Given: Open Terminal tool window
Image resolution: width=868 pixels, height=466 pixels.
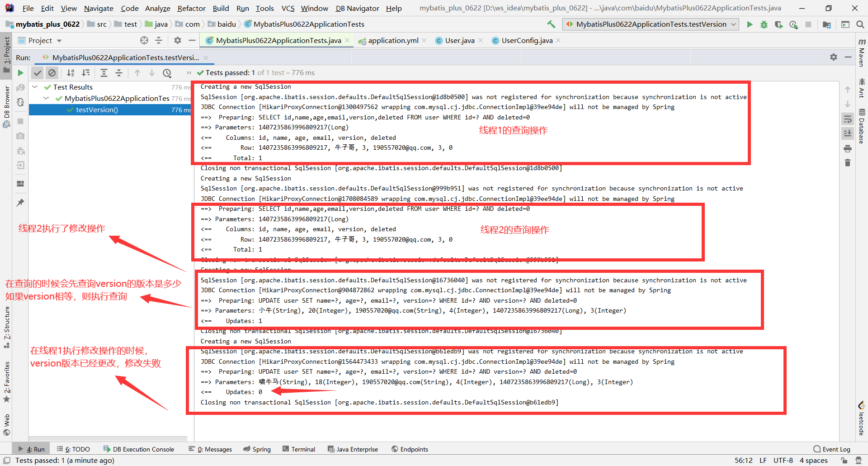Looking at the screenshot, I should (x=298, y=449).
